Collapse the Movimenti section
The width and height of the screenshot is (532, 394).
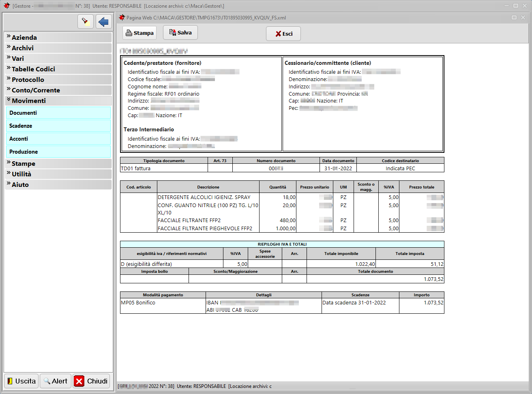tap(58, 101)
